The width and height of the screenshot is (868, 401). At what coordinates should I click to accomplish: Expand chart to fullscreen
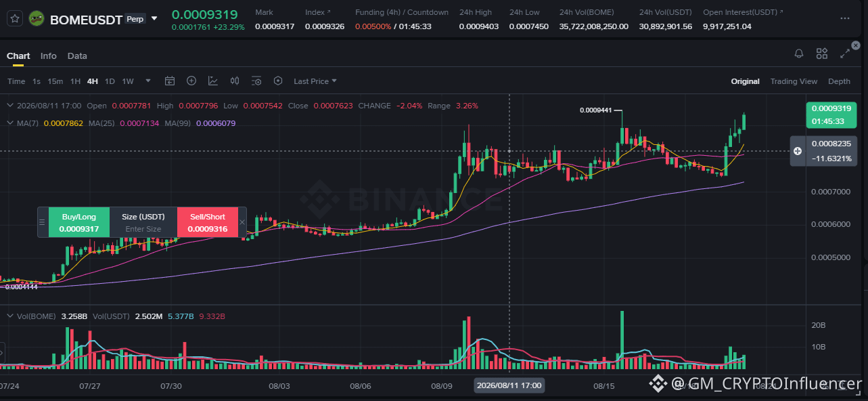[x=845, y=54]
